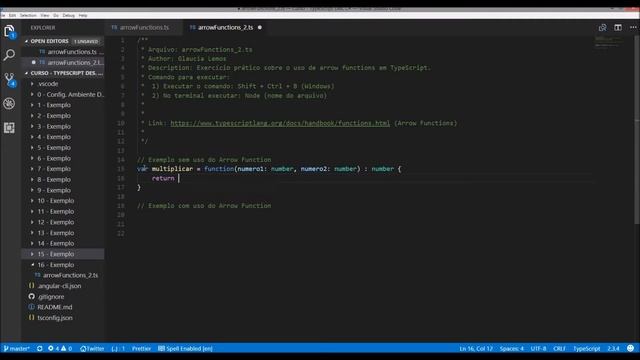Expand the 13 - Exemplo folder

pyautogui.click(x=63, y=233)
